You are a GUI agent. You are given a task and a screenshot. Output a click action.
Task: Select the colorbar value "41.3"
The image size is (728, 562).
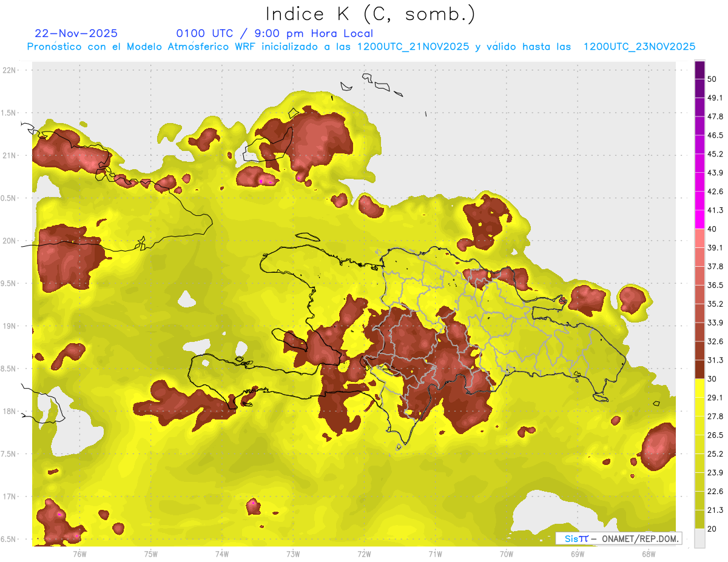pos(715,210)
